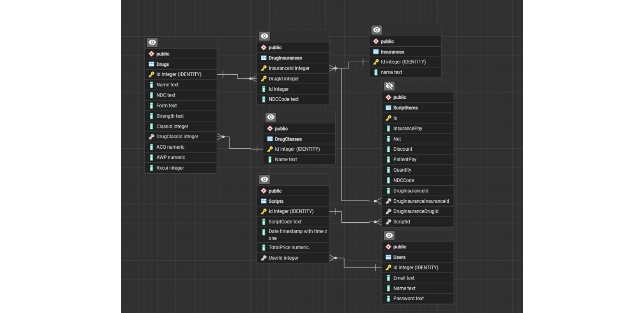Select the ScriptItems table name header

(x=405, y=108)
